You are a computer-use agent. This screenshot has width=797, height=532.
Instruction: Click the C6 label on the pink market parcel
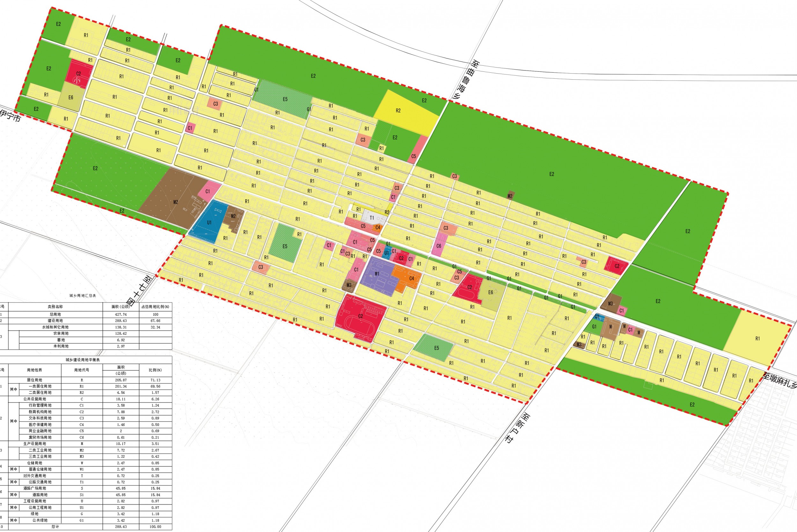[x=439, y=246]
